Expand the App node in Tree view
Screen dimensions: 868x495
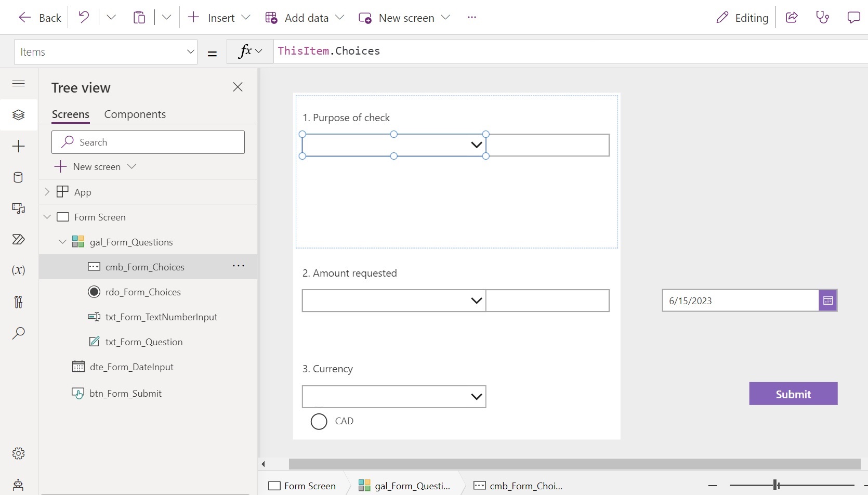47,191
